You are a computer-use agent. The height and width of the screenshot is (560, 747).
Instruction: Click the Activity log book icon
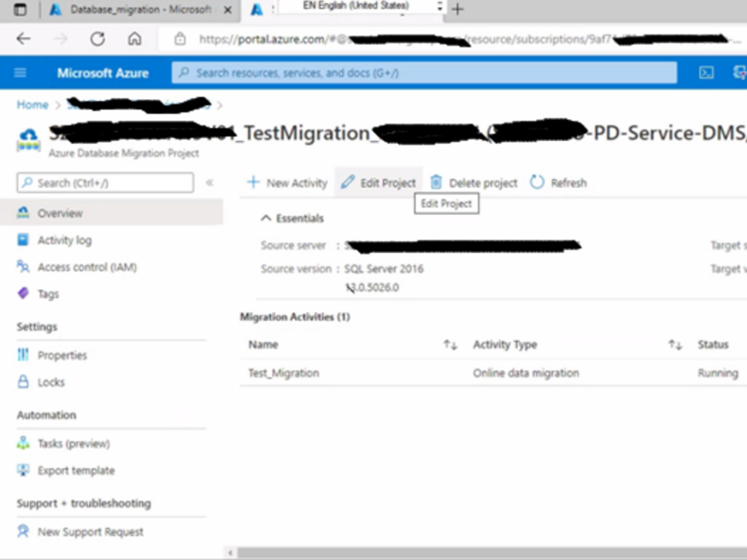pos(23,240)
